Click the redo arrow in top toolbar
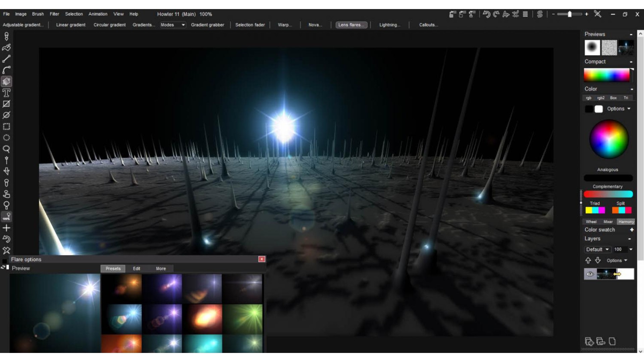This screenshot has height=362, width=644. (x=496, y=14)
